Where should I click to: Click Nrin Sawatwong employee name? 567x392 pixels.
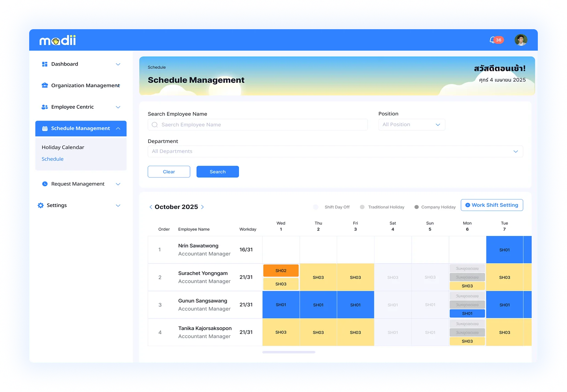pyautogui.click(x=198, y=246)
